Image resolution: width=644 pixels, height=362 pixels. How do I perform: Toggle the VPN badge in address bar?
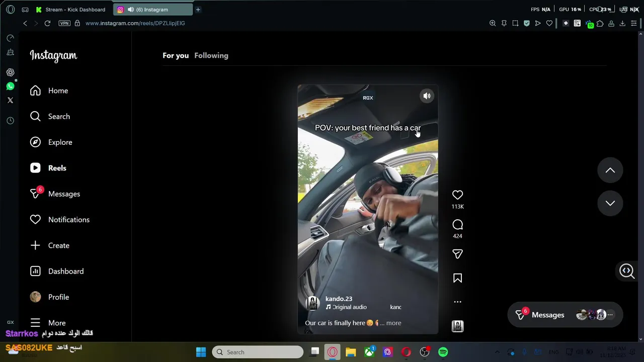click(x=64, y=23)
